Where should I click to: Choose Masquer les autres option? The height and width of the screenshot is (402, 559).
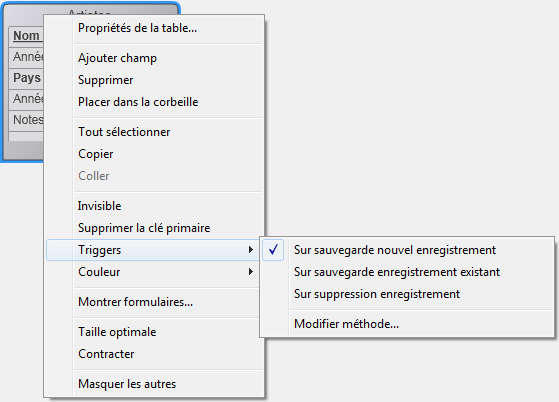pos(154,384)
